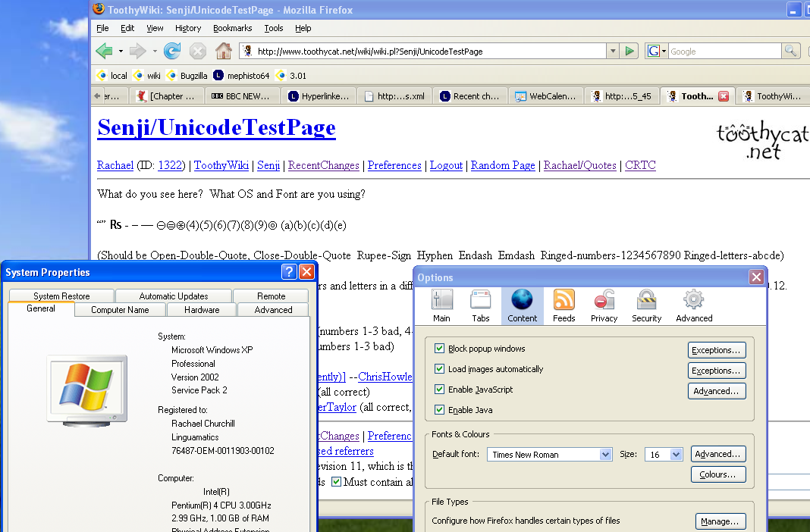Screen dimensions: 810x532
Task: Open the File menu in Firefox
Action: [102, 28]
